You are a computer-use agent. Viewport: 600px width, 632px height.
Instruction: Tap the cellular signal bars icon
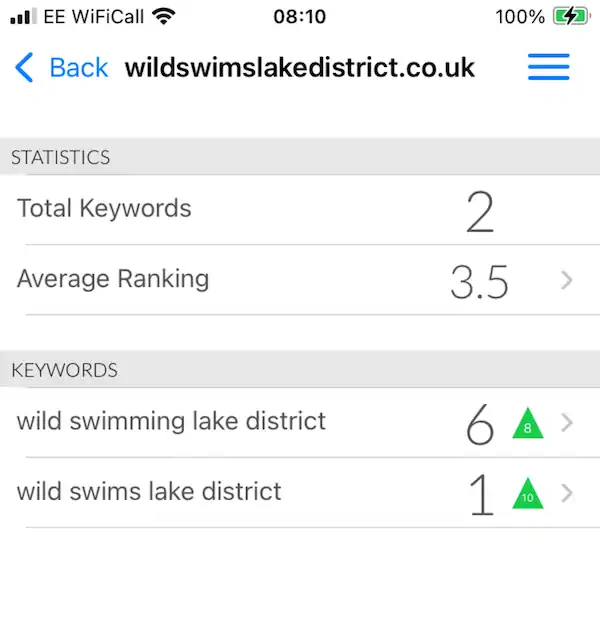(x=23, y=17)
